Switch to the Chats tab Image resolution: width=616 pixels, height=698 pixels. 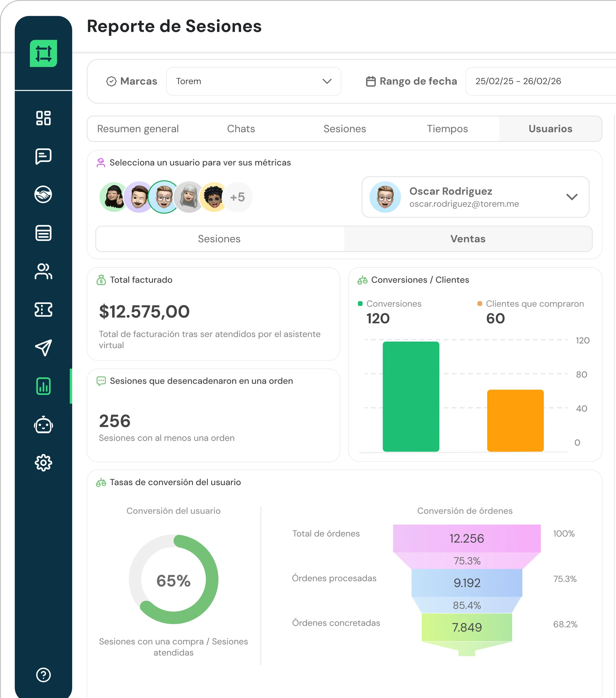click(x=241, y=129)
